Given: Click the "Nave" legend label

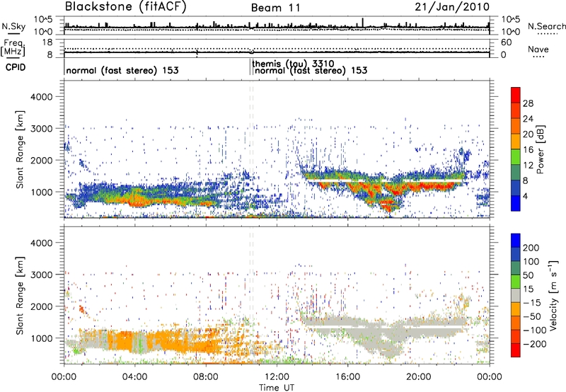Looking at the screenshot, I should [x=538, y=50].
